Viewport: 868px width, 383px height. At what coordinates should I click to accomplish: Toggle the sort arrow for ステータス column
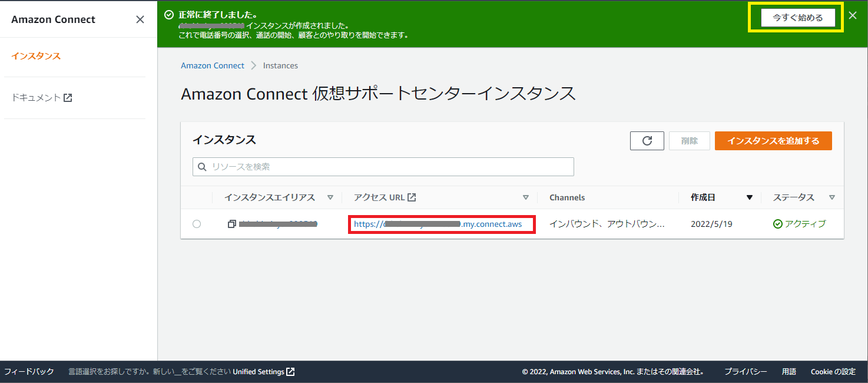point(832,198)
